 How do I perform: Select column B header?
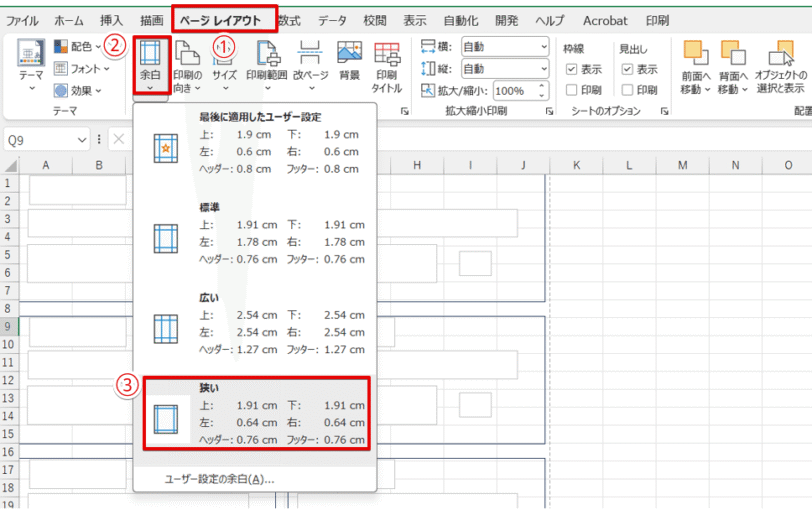click(99, 165)
